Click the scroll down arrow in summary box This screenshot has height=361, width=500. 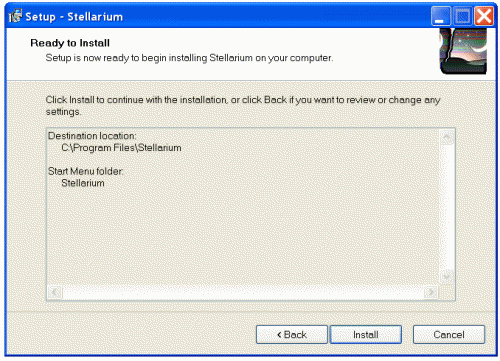447,276
